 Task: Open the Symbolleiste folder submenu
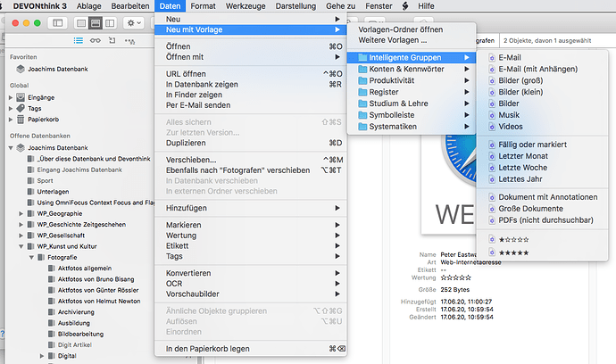[x=412, y=115]
